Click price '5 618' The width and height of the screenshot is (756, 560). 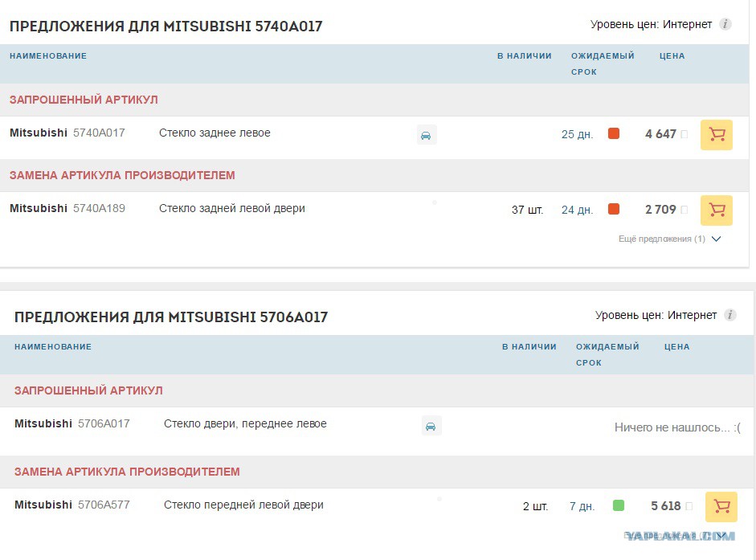tap(665, 506)
